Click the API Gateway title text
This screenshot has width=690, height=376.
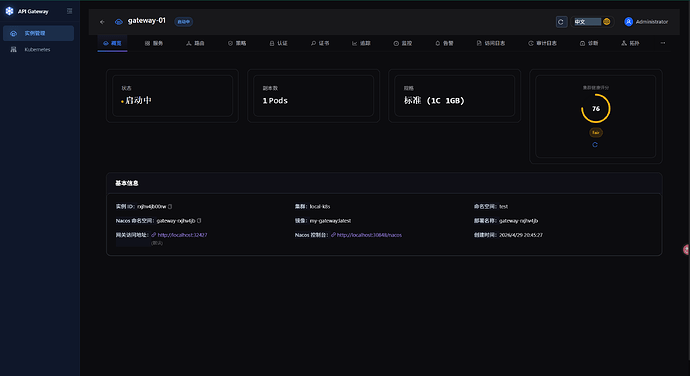coord(33,11)
